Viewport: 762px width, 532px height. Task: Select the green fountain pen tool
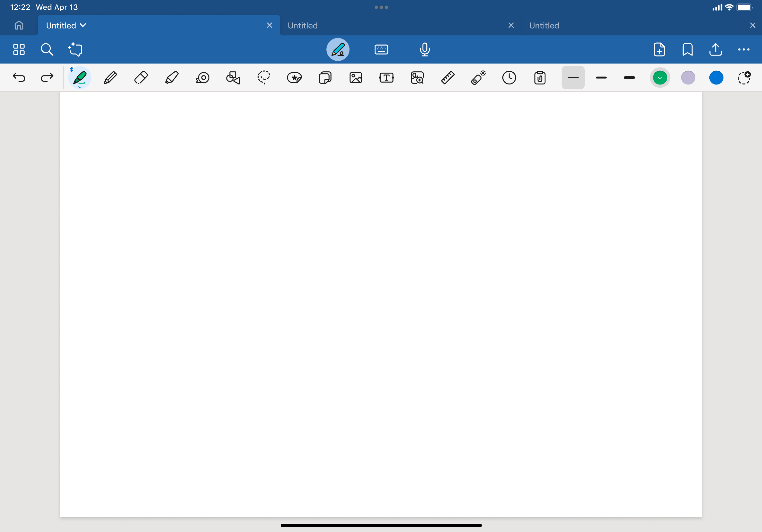click(x=80, y=78)
